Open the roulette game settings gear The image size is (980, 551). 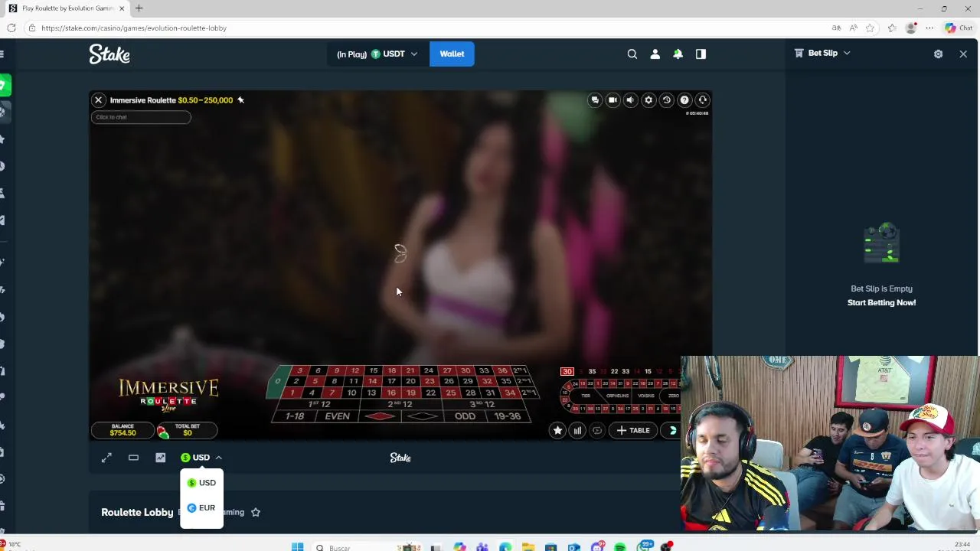click(x=648, y=100)
